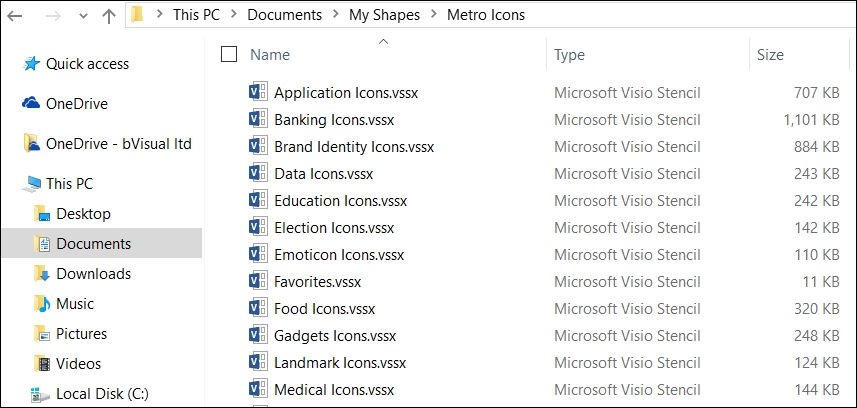Click the folder icon in address bar
This screenshot has height=408, width=857.
tap(137, 15)
